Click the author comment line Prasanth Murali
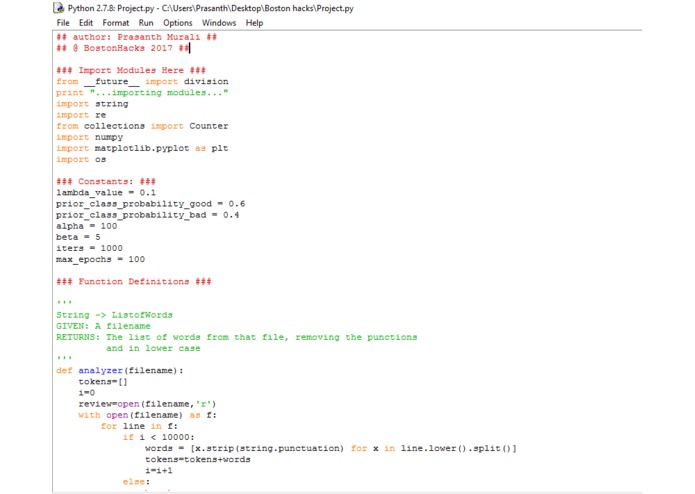Screen dimensions: 695x494 (x=137, y=37)
